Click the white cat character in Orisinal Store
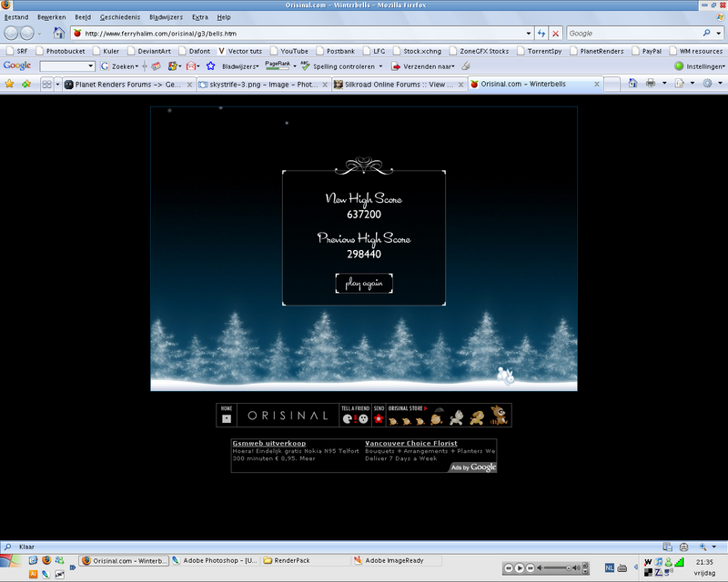This screenshot has width=728, height=582. point(458,417)
